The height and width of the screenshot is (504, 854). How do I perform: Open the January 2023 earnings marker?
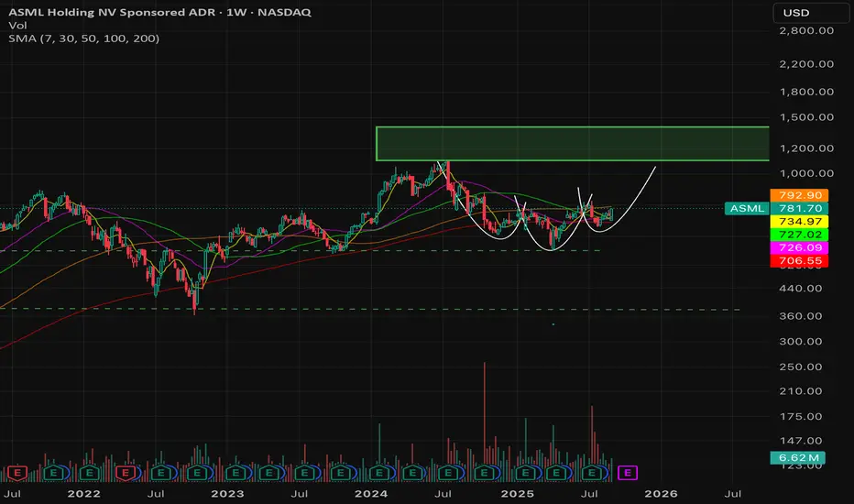(235, 473)
